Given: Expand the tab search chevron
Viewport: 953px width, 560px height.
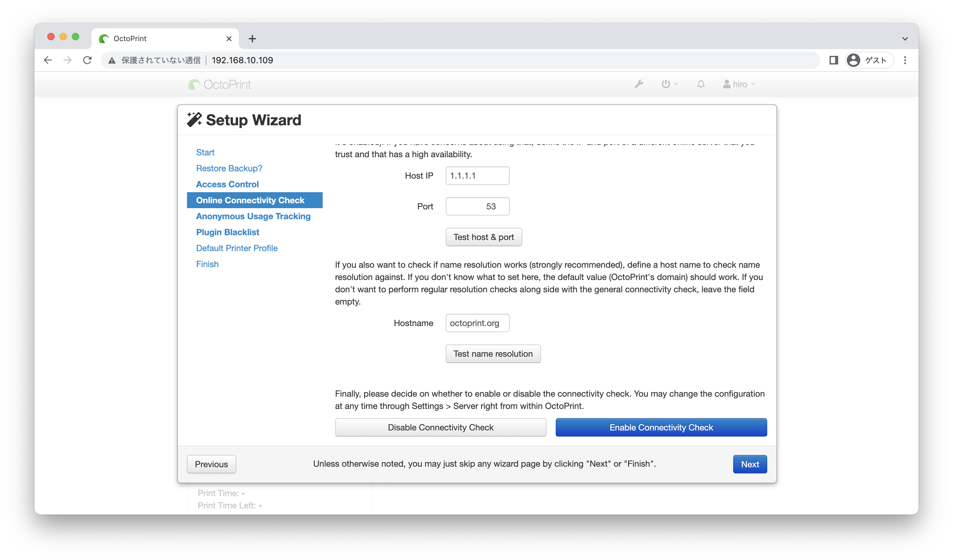Looking at the screenshot, I should [905, 39].
